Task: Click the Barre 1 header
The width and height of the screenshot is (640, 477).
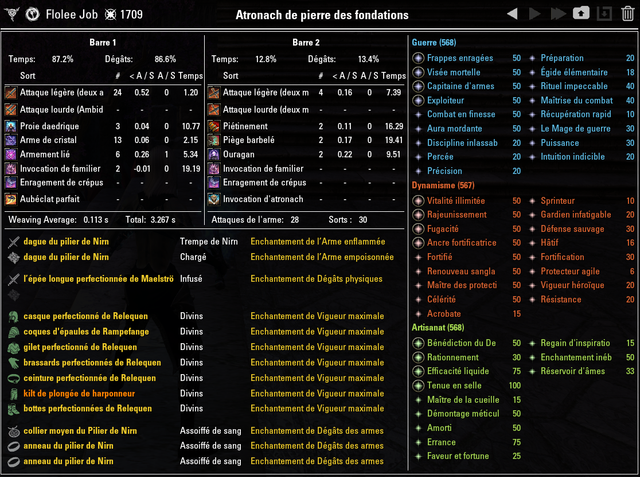Action: click(x=102, y=42)
